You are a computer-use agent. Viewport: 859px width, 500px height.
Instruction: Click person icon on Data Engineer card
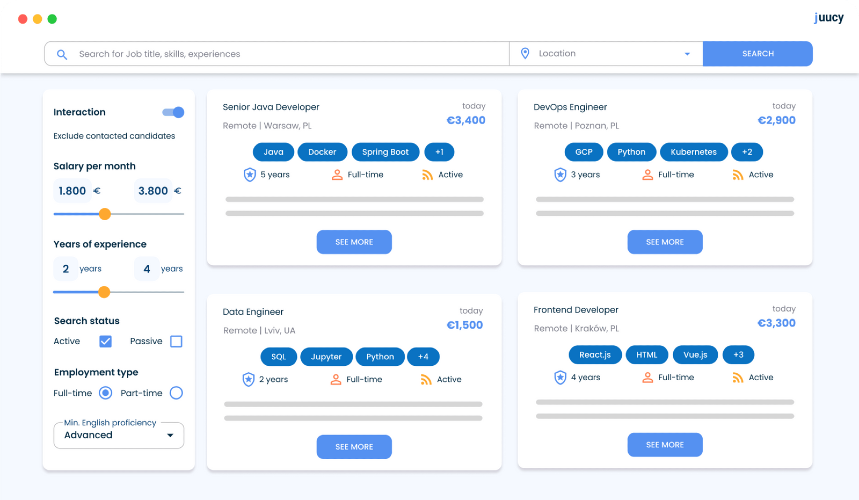(x=336, y=380)
